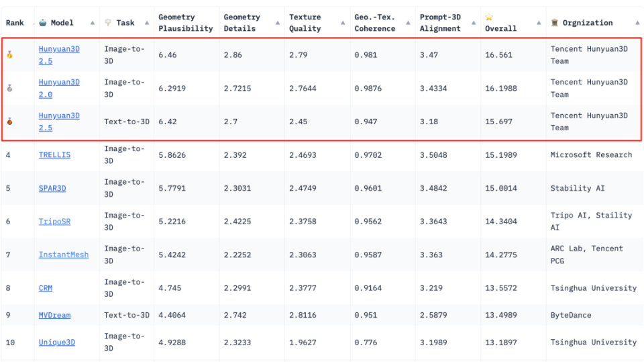Select coherence value 0.9876
This screenshot has height=362, width=644.
coord(368,88)
